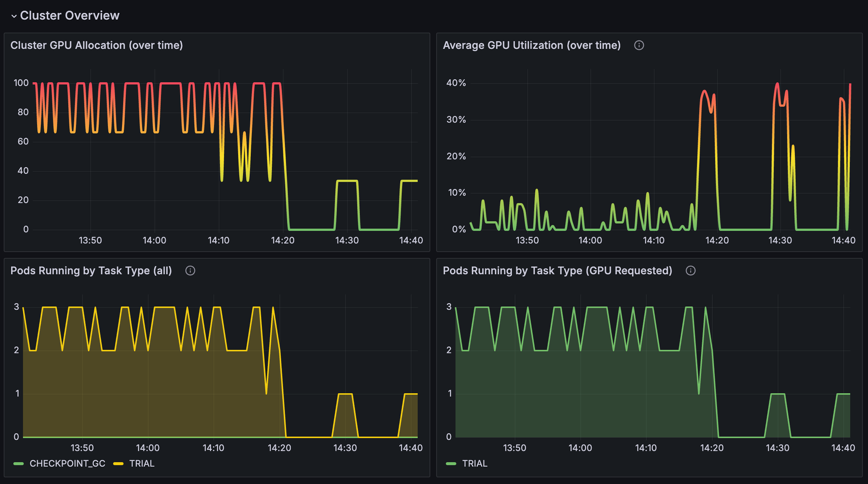Open Pods Running by Task Type (all) title
This screenshot has height=484, width=868.
coord(91,270)
